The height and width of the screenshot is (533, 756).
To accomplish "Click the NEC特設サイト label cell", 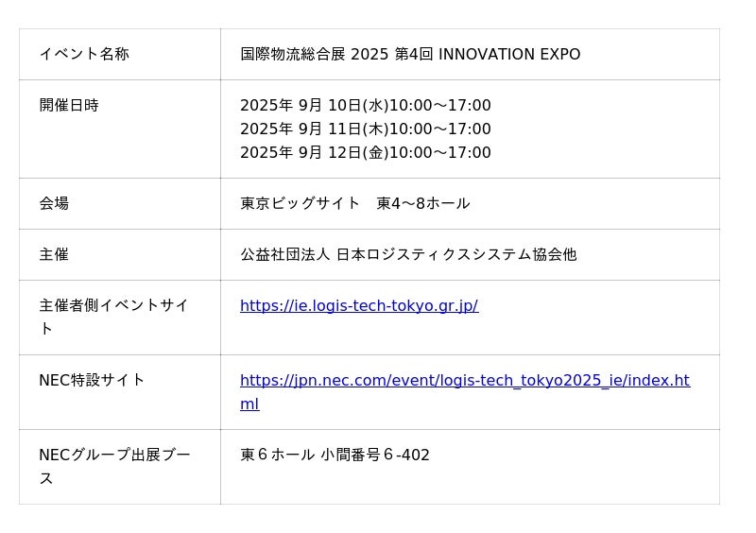I will [92, 381].
